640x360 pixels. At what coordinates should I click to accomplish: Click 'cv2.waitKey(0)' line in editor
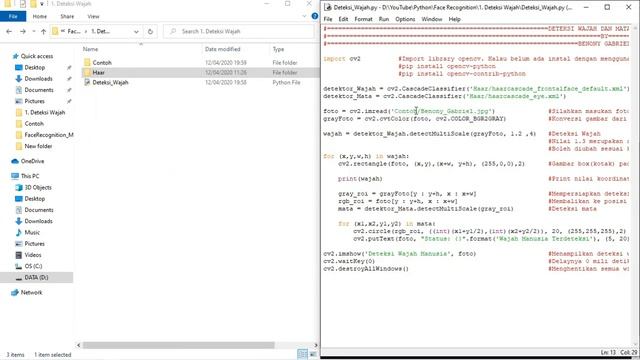(349, 261)
